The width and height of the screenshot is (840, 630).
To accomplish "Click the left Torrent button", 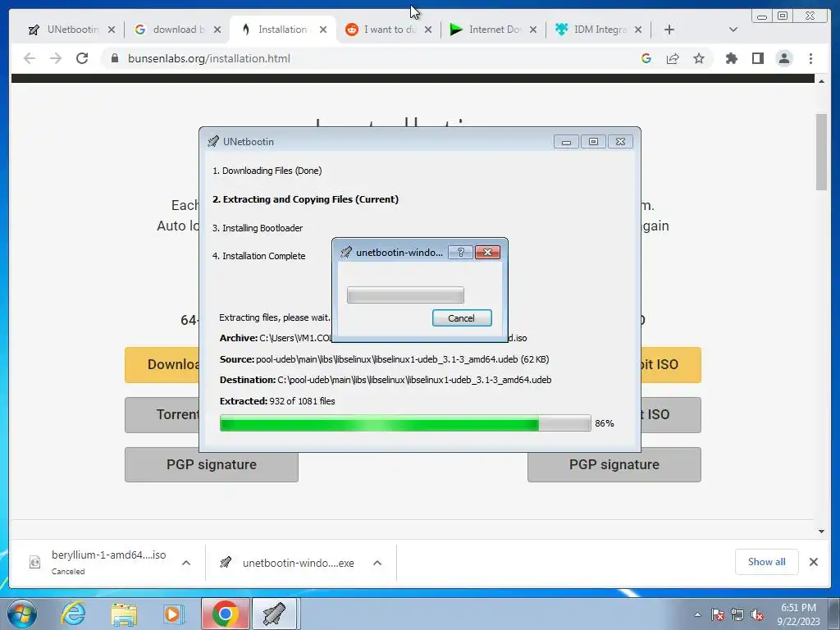I will (162, 414).
